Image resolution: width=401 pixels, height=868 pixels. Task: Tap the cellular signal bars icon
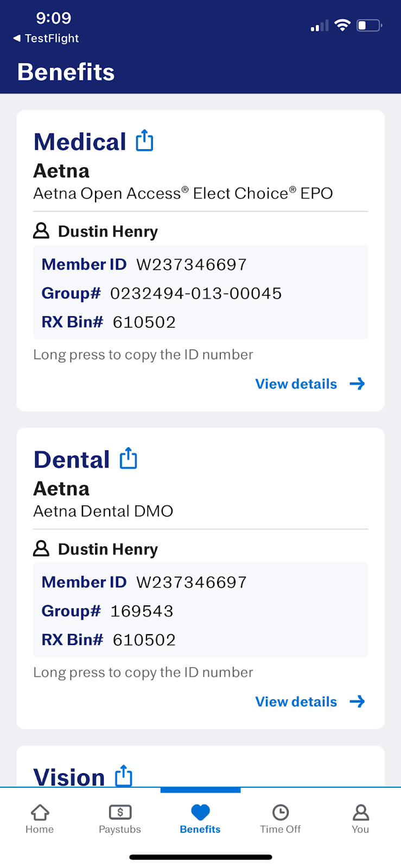pos(320,25)
